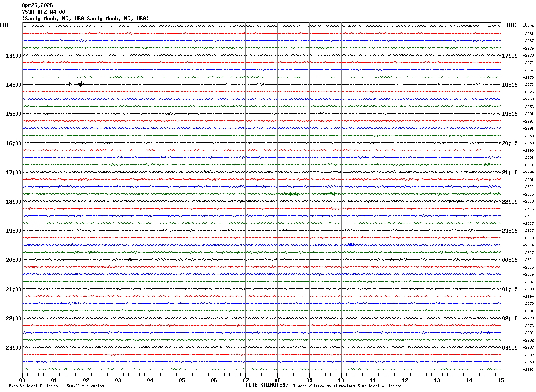Click the "Each Vertical Division = 500.00 microvolts" note
The width and height of the screenshot is (536, 392).
(56, 386)
